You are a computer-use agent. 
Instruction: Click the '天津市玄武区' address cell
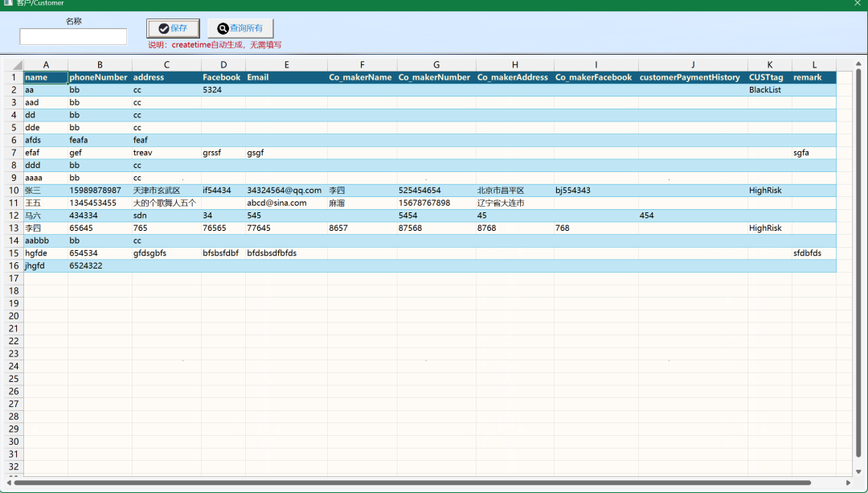tap(166, 190)
